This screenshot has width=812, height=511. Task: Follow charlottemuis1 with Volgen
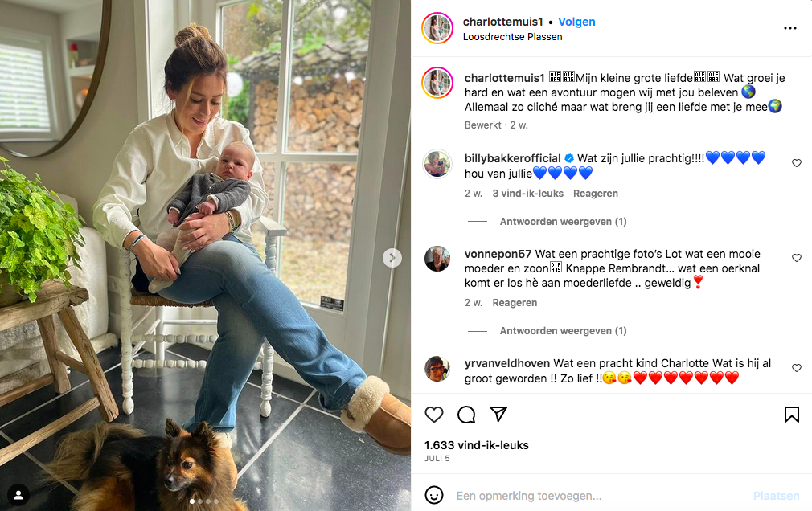point(576,22)
